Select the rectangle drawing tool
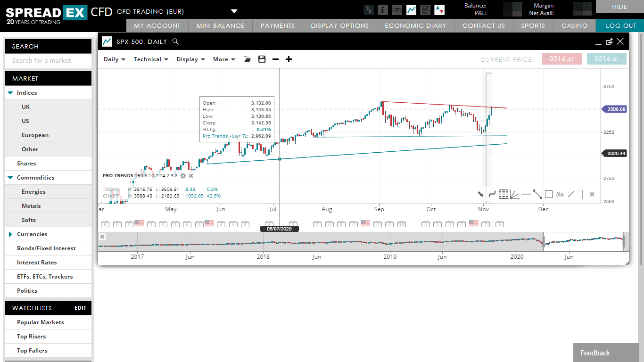This screenshot has height=362, width=644. click(548, 194)
